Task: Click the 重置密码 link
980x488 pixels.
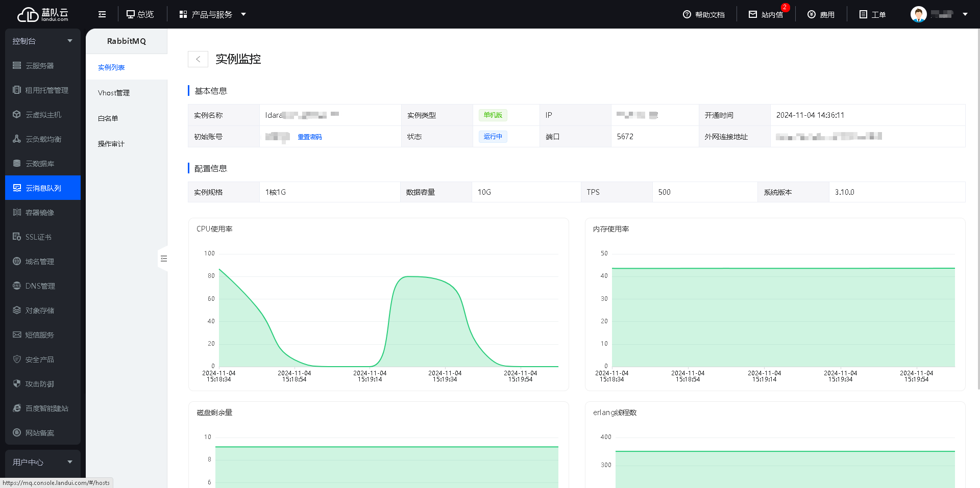Action: click(x=310, y=137)
